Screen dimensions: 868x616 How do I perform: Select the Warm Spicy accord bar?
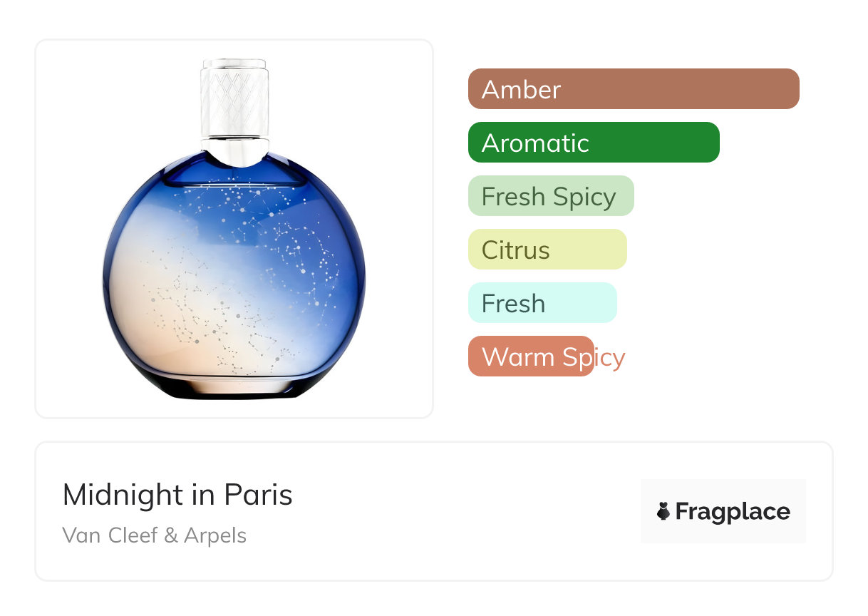531,356
